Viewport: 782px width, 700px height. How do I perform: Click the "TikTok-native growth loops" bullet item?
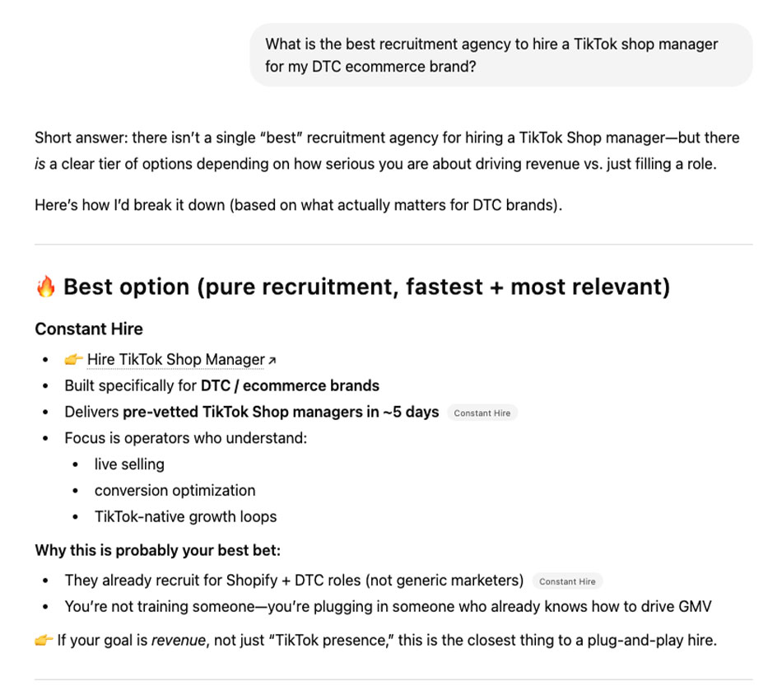[185, 517]
